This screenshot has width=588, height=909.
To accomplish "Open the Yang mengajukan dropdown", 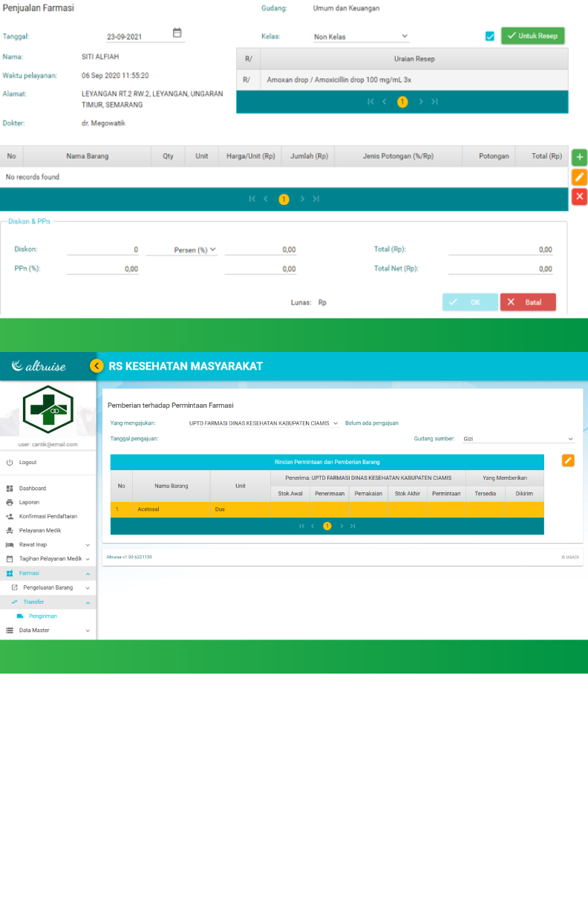I will coord(264,423).
